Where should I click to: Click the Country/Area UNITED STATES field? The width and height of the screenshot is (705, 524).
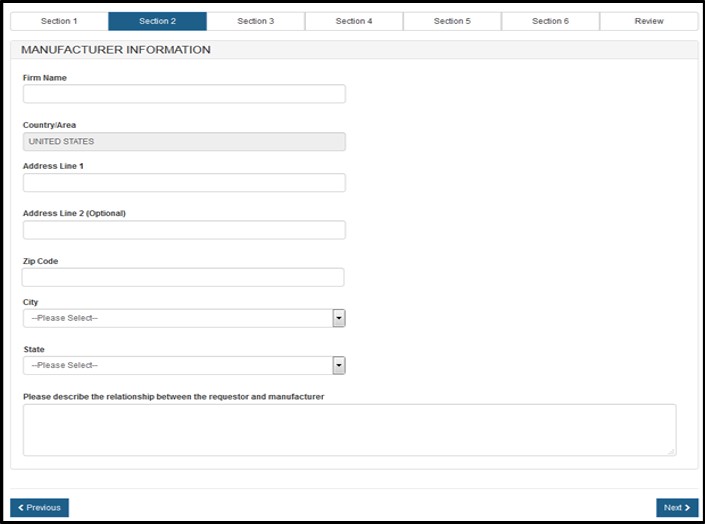click(184, 142)
